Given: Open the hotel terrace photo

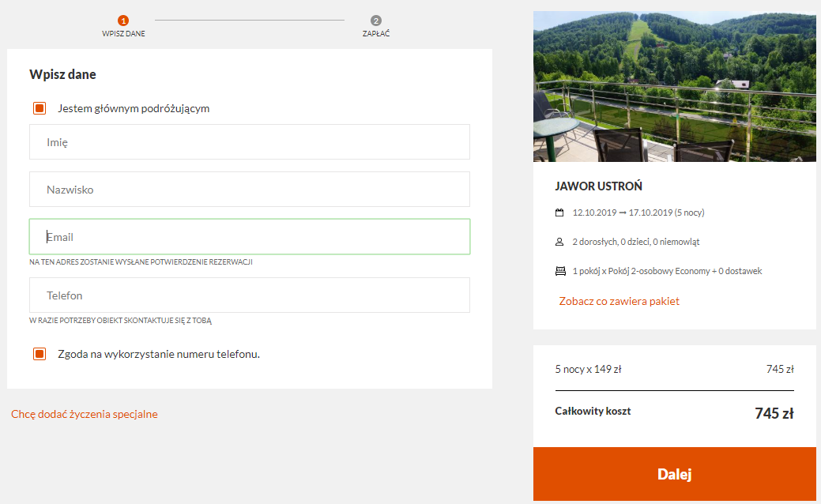Looking at the screenshot, I should point(674,86).
